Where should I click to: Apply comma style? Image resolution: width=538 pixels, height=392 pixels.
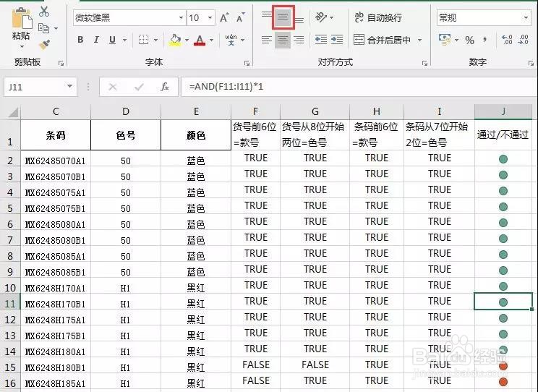point(484,40)
